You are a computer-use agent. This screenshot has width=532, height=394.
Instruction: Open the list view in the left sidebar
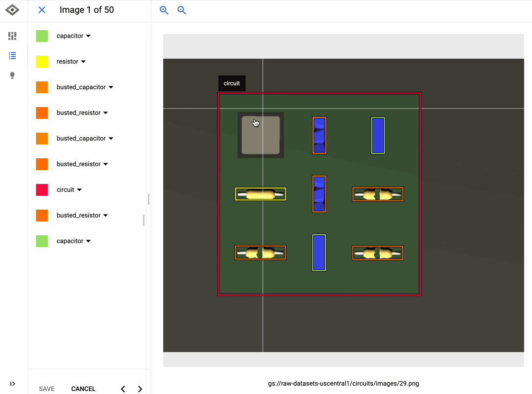point(12,56)
